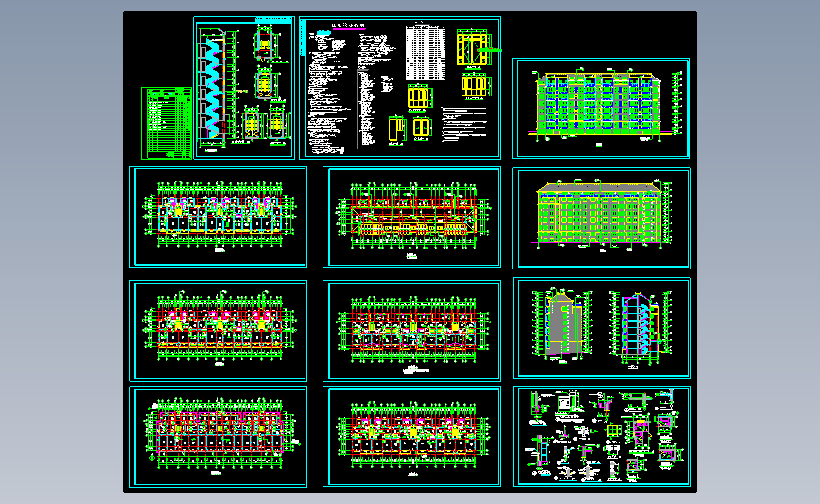Image resolution: width=820 pixels, height=504 pixels.
Task: Select the design notes sheet with magenta-underlined title
Action: click(400, 88)
